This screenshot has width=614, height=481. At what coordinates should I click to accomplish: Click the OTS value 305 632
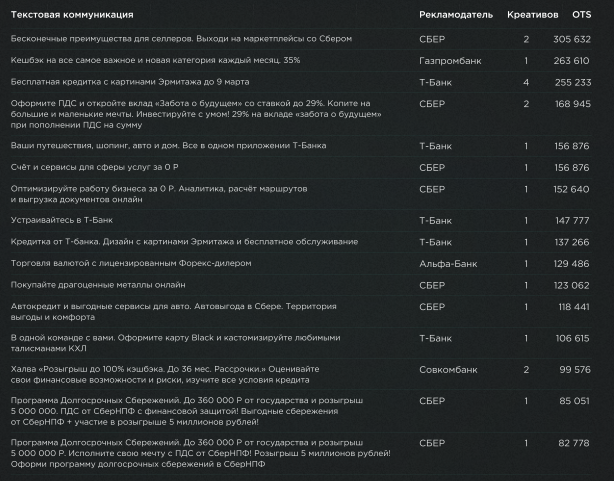(x=571, y=39)
